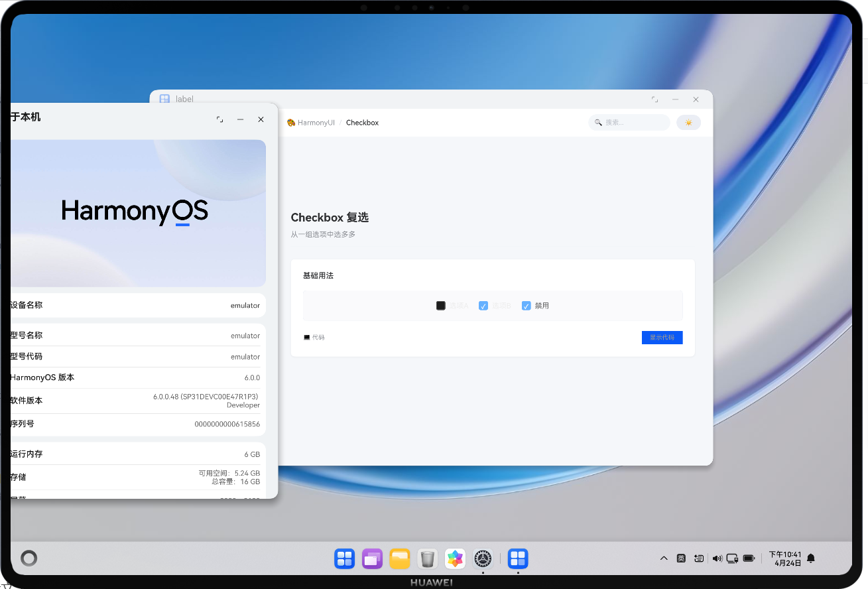Click the HarmonyOS banner image
Screen dimensions: 868x589
[x=138, y=213]
